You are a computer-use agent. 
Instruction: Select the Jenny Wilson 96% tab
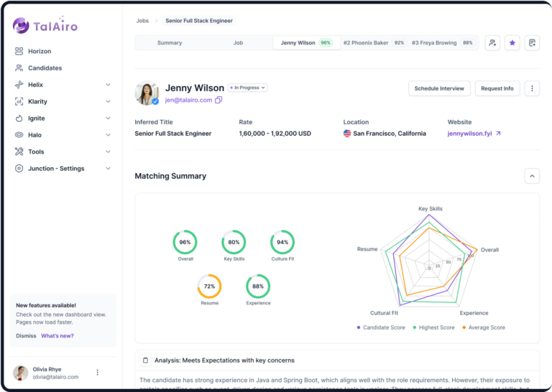click(x=307, y=43)
